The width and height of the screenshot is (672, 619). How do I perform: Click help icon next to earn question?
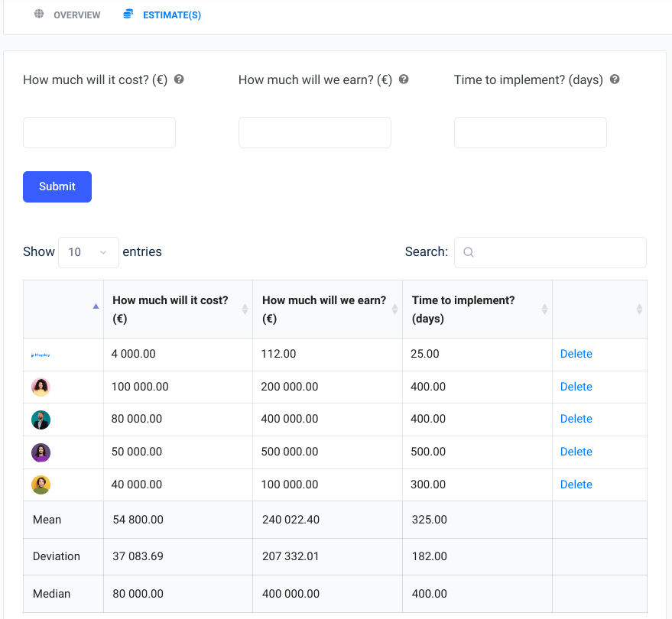[x=404, y=79]
